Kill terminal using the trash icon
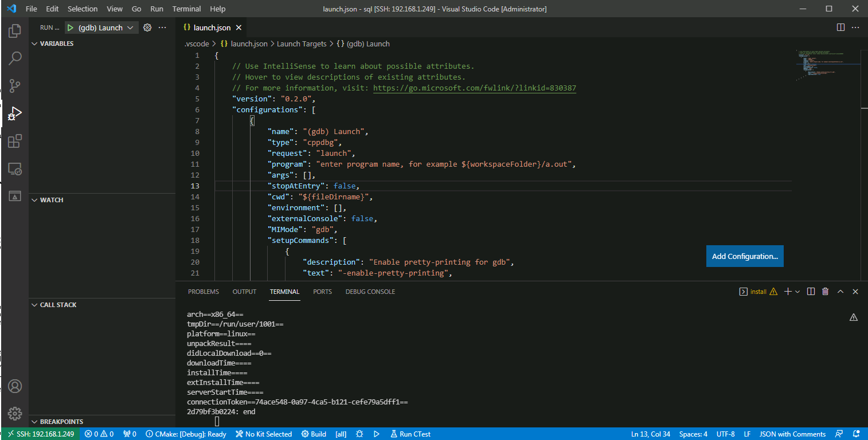 [825, 292]
